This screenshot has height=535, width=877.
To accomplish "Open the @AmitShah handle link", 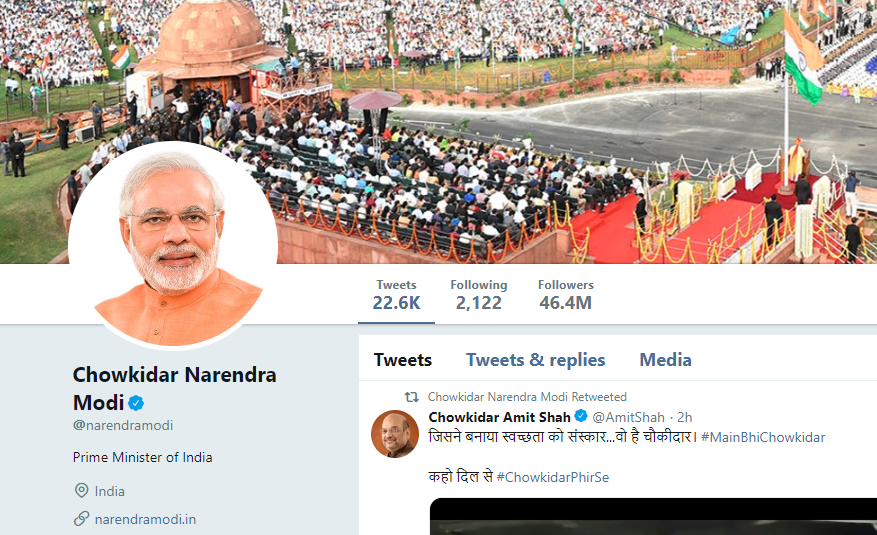I will 628,417.
